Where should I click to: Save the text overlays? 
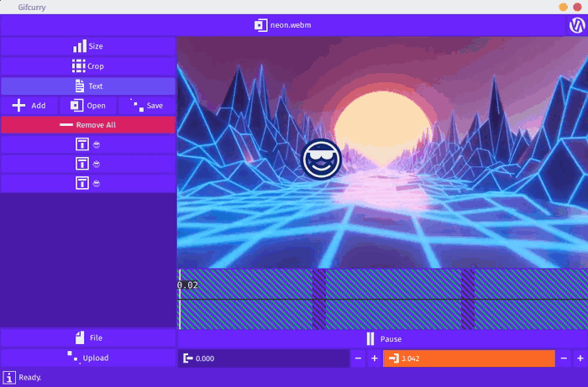pos(147,106)
